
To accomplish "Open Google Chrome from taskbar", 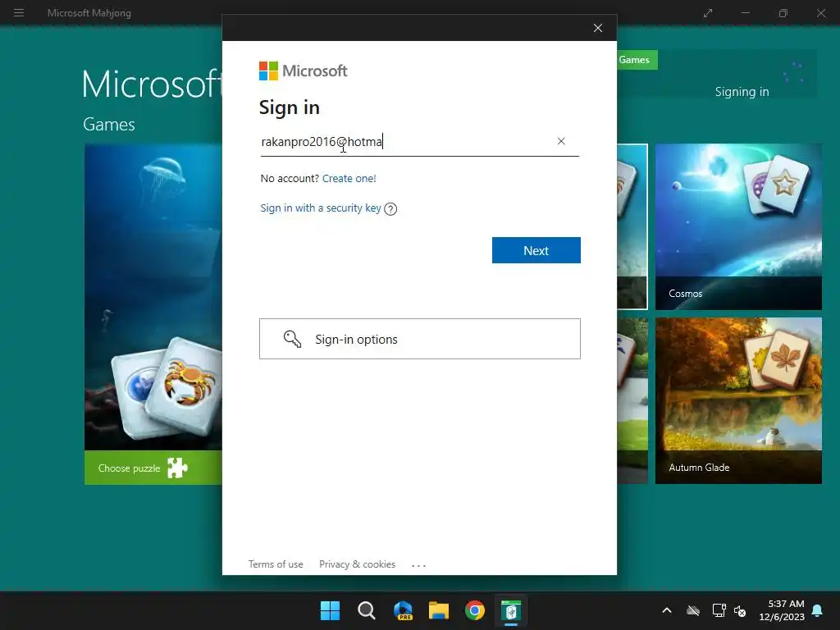I will click(475, 610).
